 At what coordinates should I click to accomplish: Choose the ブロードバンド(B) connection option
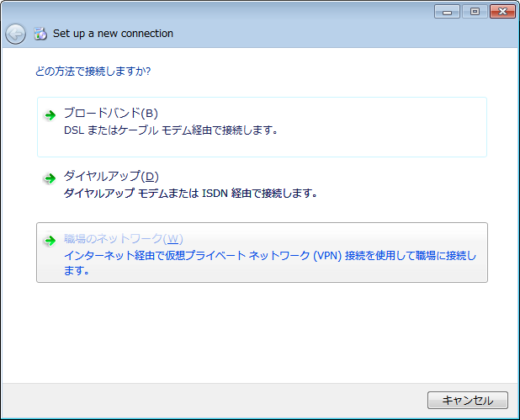[262, 127]
